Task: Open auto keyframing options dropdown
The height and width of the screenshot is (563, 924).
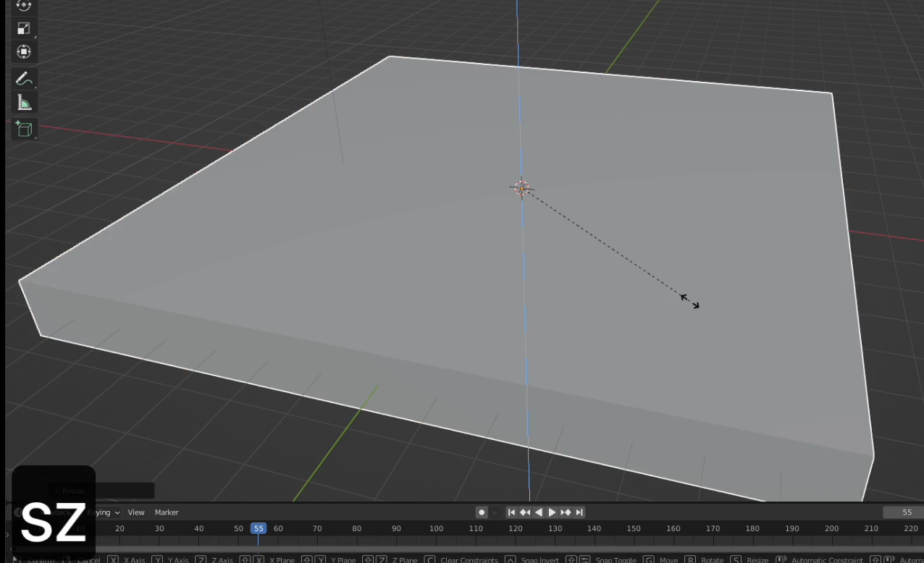Action: [x=495, y=512]
